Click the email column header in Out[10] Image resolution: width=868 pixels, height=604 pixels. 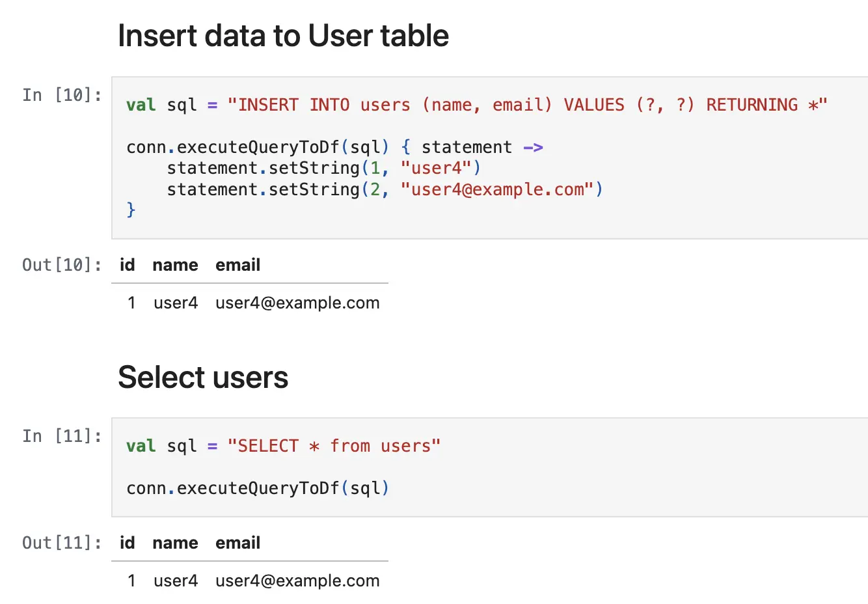pyautogui.click(x=238, y=265)
